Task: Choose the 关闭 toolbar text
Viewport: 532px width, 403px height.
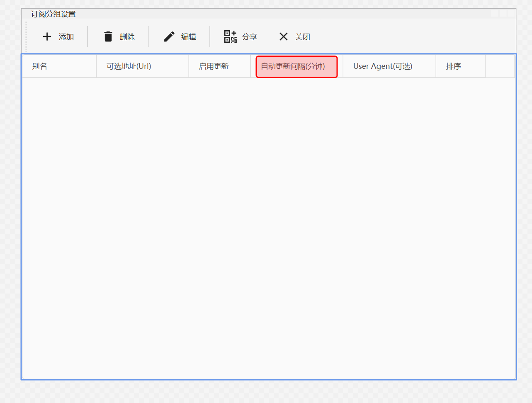Action: (x=303, y=37)
